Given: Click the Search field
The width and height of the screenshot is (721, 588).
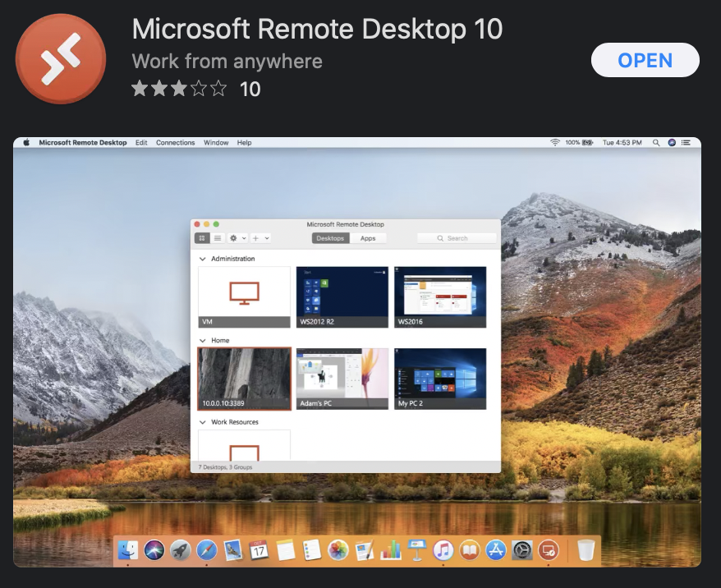Looking at the screenshot, I should coord(457,238).
